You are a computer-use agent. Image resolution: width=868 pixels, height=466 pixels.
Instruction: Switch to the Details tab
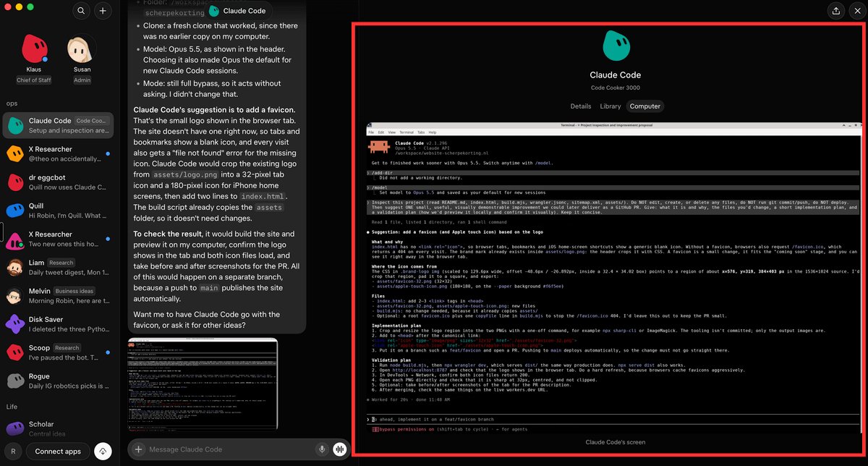click(580, 106)
